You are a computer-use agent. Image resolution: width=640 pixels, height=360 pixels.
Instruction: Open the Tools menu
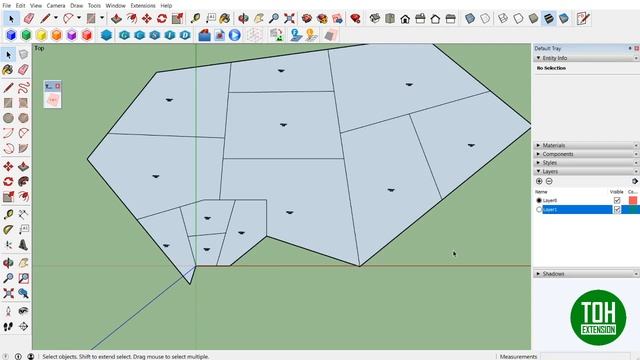(x=94, y=6)
